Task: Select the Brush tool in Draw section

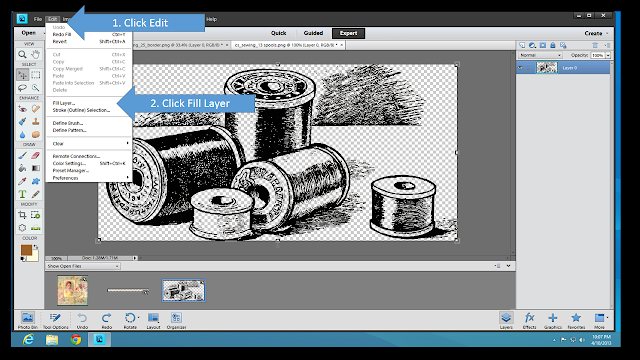Action: point(22,155)
